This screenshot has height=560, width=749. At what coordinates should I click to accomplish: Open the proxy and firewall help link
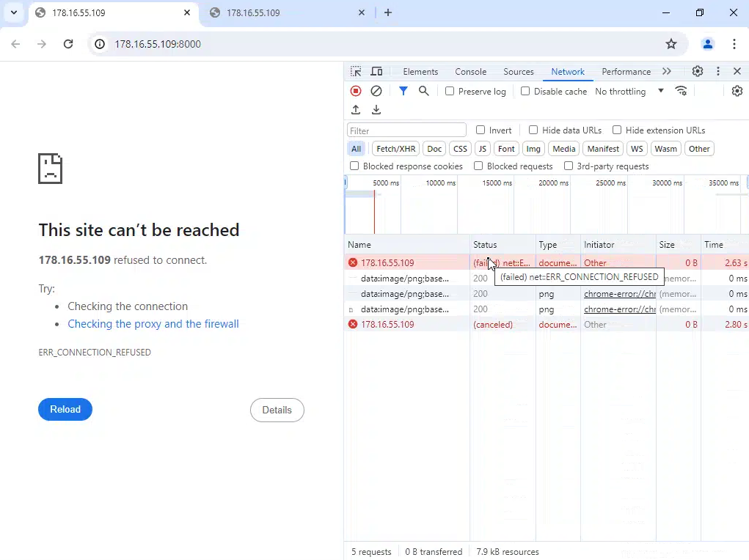pos(153,323)
